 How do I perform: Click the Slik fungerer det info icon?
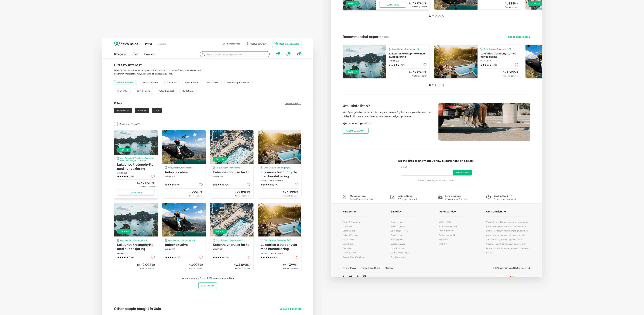(x=247, y=44)
